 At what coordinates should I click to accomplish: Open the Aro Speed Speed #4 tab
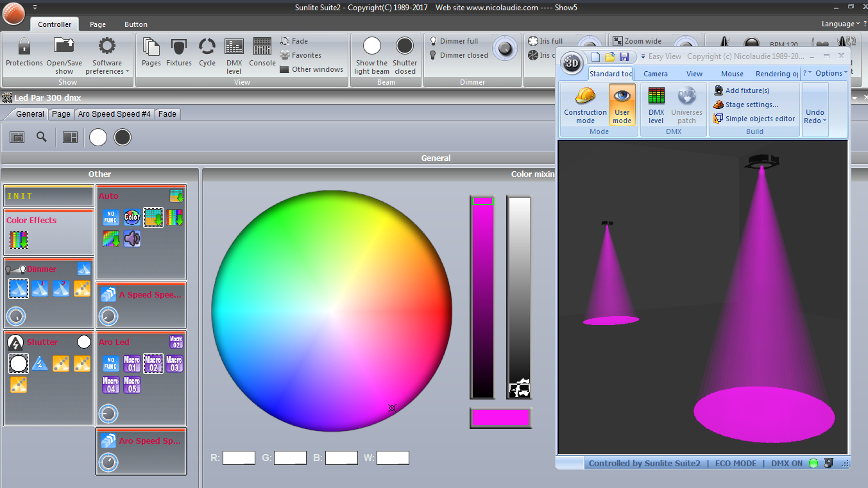[114, 114]
